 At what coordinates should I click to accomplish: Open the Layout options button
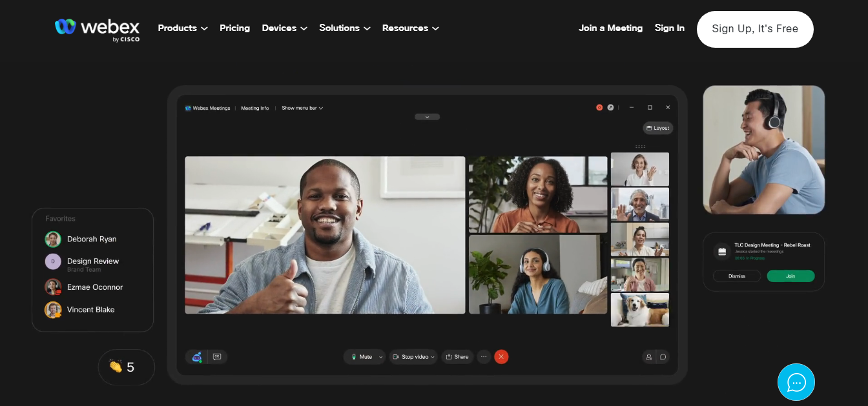pyautogui.click(x=658, y=128)
